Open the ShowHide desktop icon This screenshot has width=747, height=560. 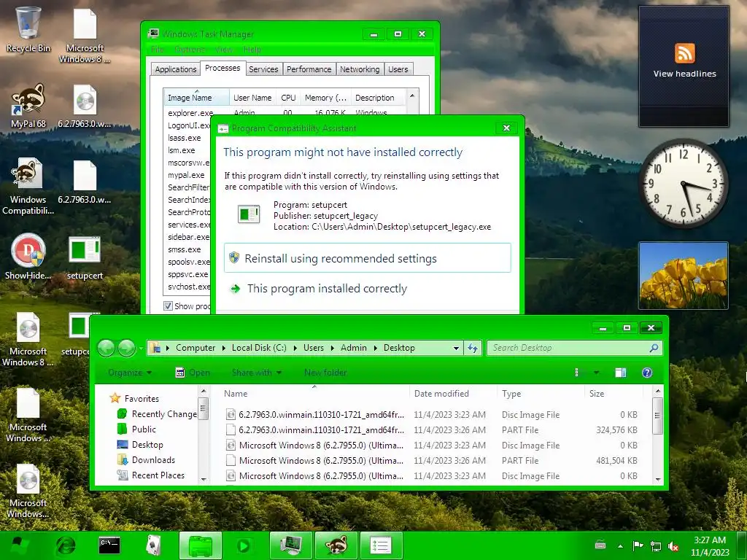click(x=28, y=256)
